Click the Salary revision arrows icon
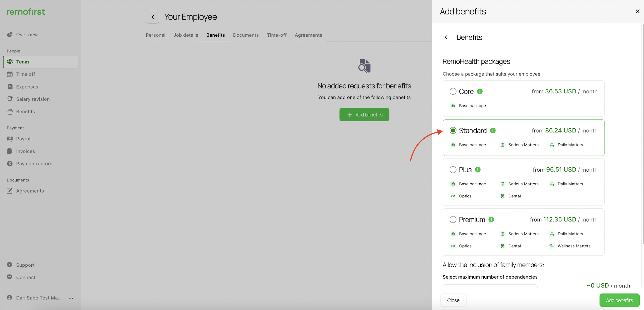644x310 pixels. click(10, 99)
